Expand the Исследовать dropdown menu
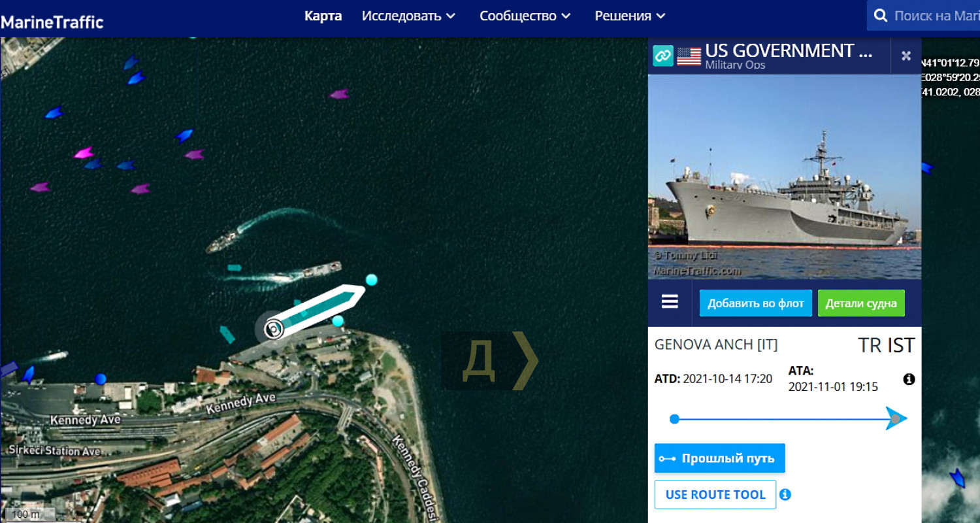The width and height of the screenshot is (980, 523). (408, 16)
